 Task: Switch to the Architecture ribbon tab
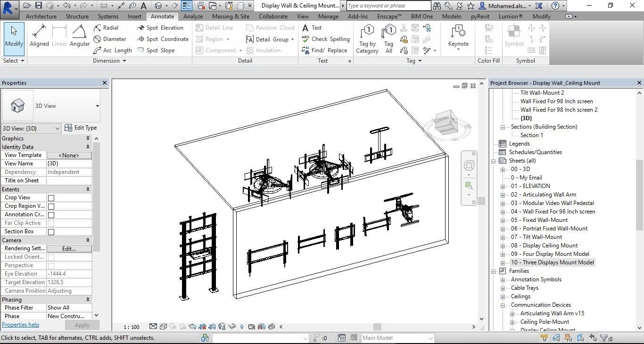tap(41, 16)
